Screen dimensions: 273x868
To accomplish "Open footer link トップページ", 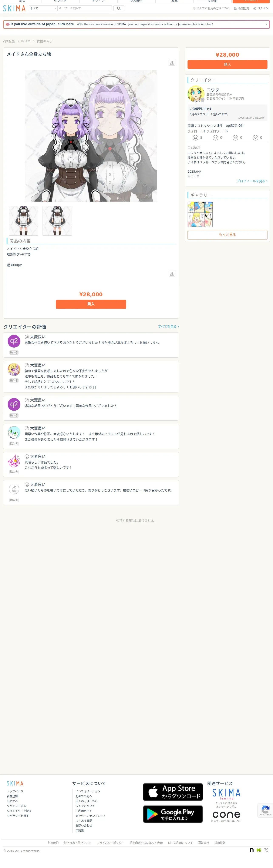I will [x=15, y=791].
